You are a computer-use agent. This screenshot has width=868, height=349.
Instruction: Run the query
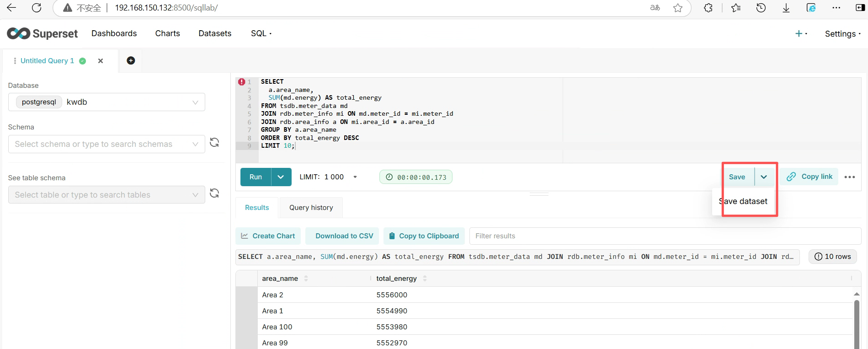coord(256,177)
